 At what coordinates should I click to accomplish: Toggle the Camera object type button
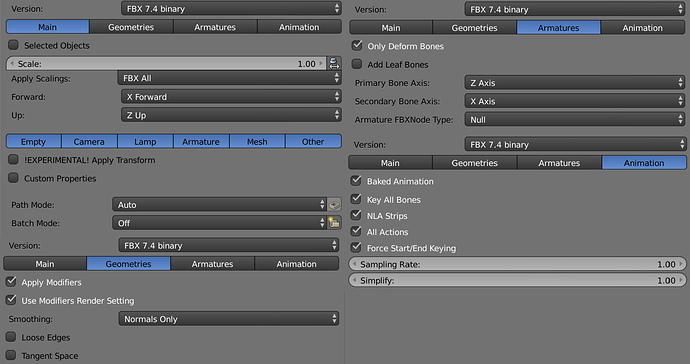[x=89, y=141]
